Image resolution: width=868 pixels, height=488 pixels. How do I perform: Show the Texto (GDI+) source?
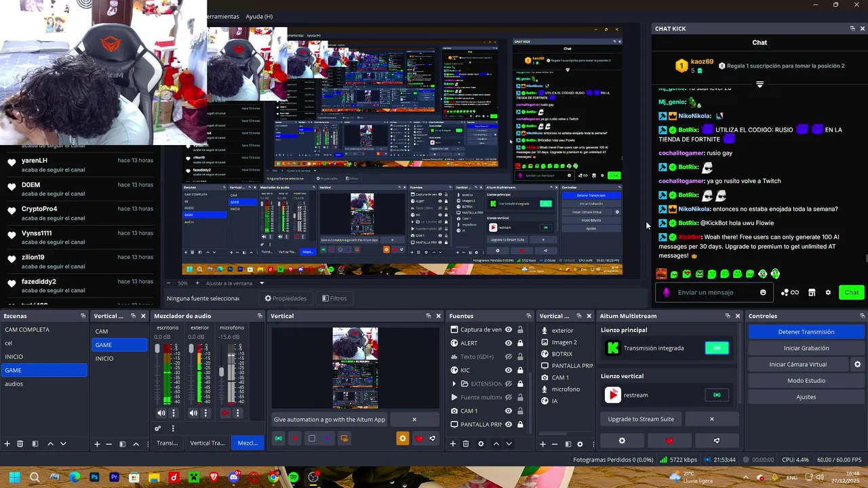[509, 357]
